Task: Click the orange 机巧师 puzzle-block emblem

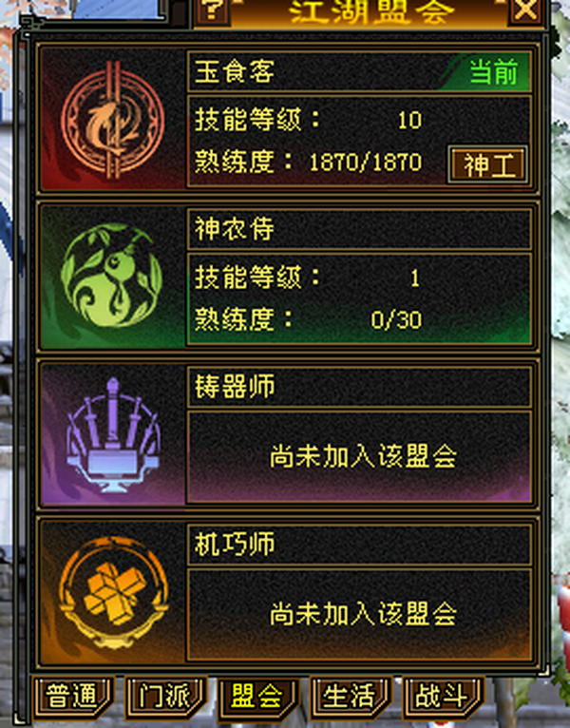Action: (113, 592)
